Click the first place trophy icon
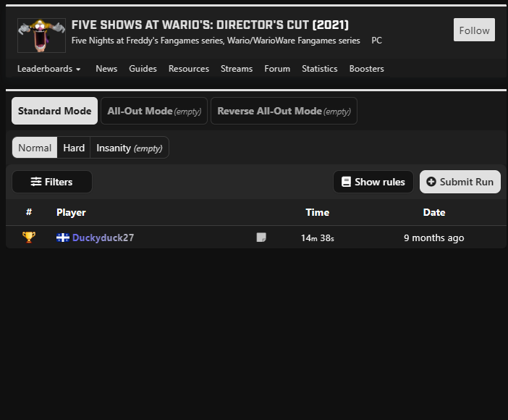The height and width of the screenshot is (420, 508). click(29, 238)
